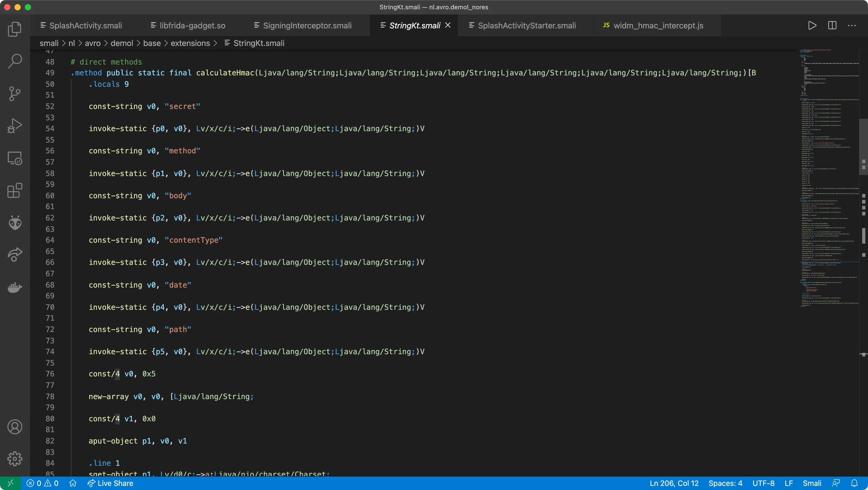Click const/4 v0, 0x5 on line 76
The image size is (868, 490).
click(122, 374)
